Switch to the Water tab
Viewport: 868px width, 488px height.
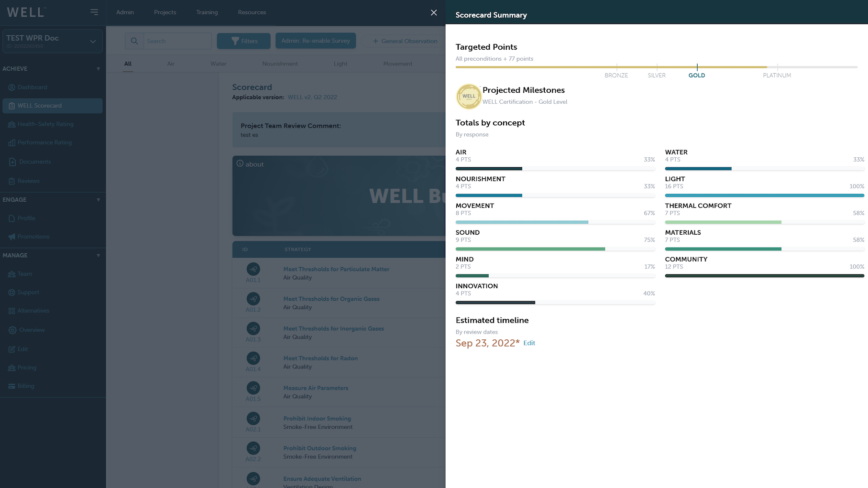tap(218, 64)
